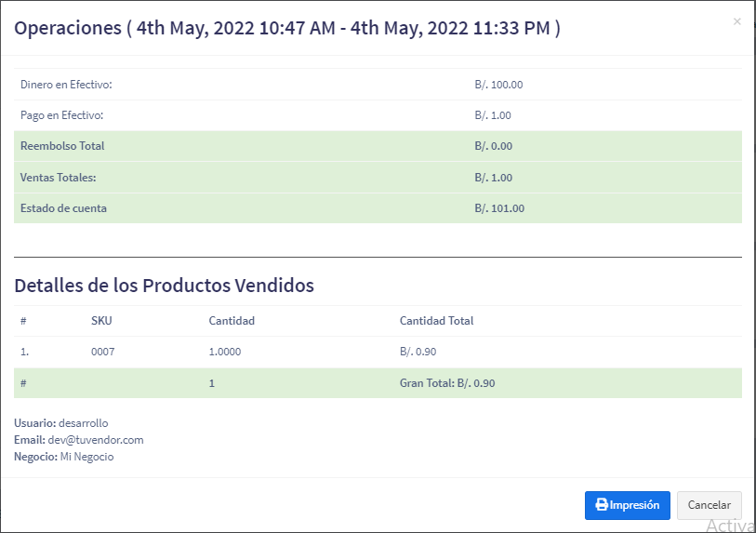The width and height of the screenshot is (756, 533).
Task: Select the Pago en Efectivo row
Action: pos(378,115)
